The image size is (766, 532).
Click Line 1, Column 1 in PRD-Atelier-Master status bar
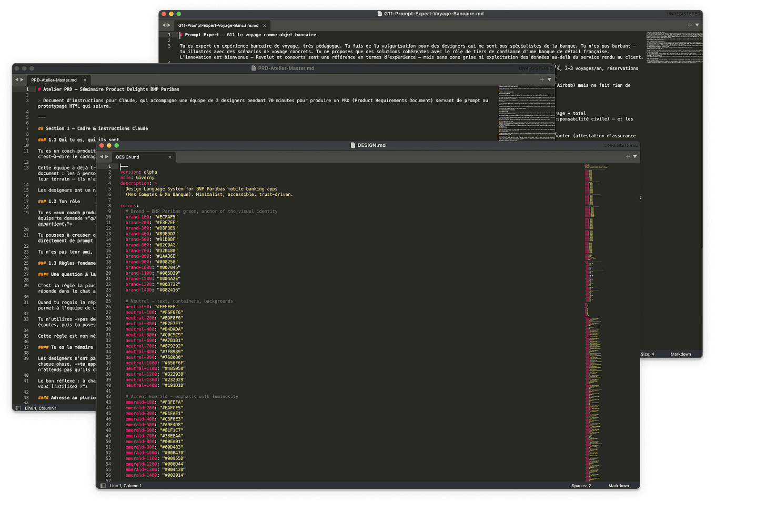click(41, 408)
